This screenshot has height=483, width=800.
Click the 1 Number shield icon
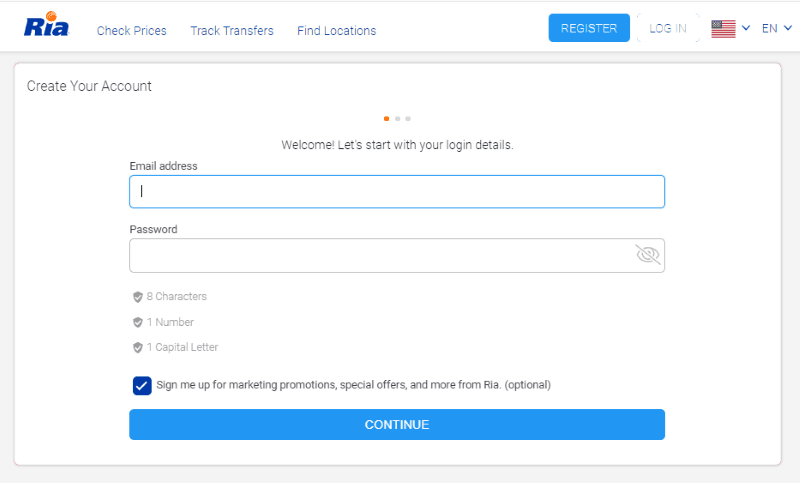138,322
